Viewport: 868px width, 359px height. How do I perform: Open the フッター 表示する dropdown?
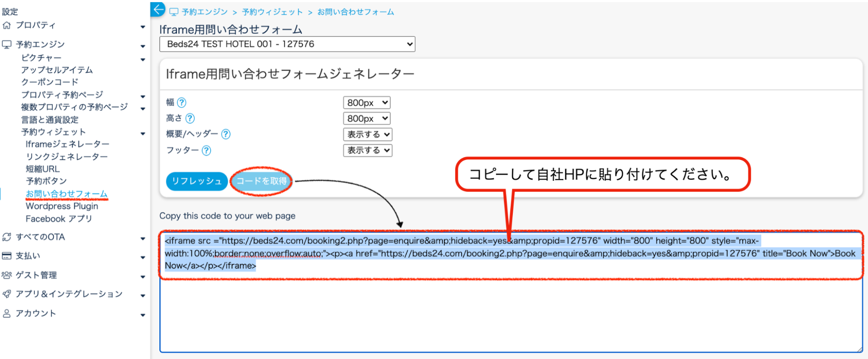pyautogui.click(x=367, y=150)
